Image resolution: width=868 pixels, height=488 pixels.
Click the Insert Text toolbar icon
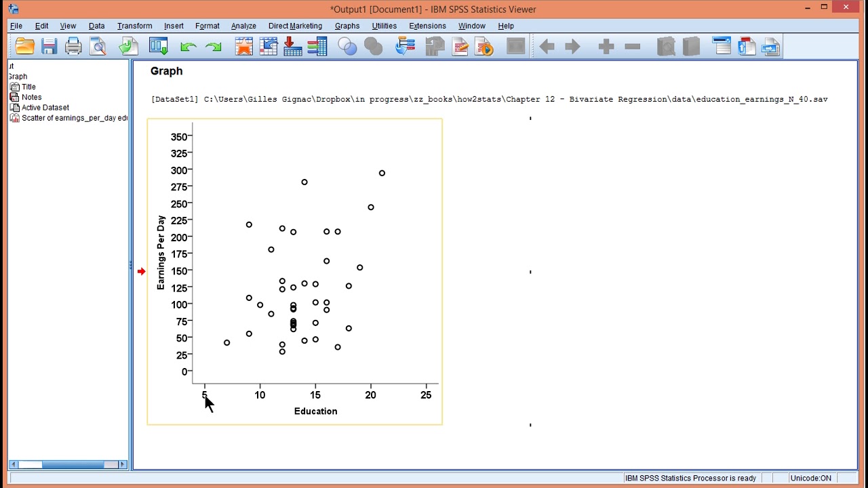point(771,46)
